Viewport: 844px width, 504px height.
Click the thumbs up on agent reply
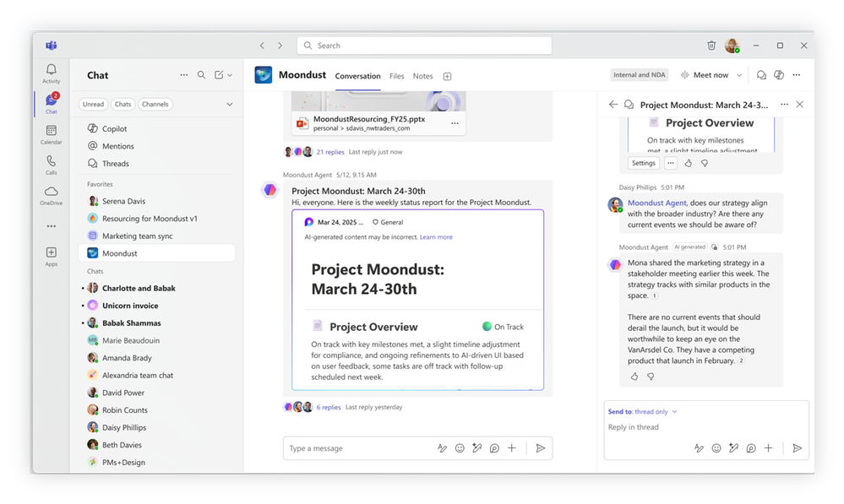pos(634,376)
